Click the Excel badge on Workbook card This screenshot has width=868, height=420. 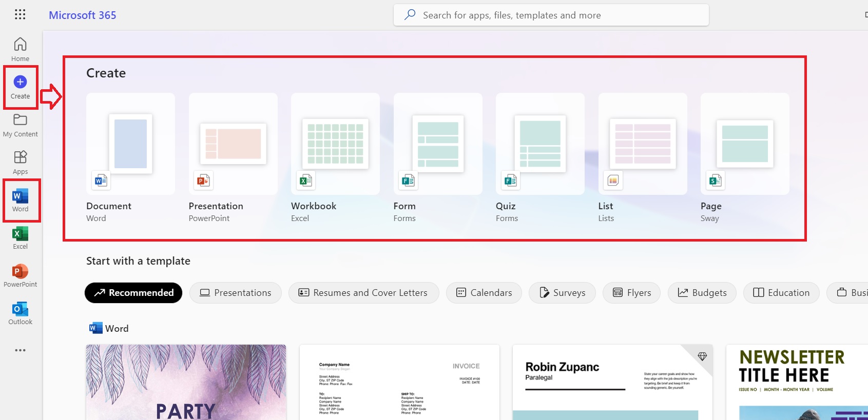coord(305,181)
